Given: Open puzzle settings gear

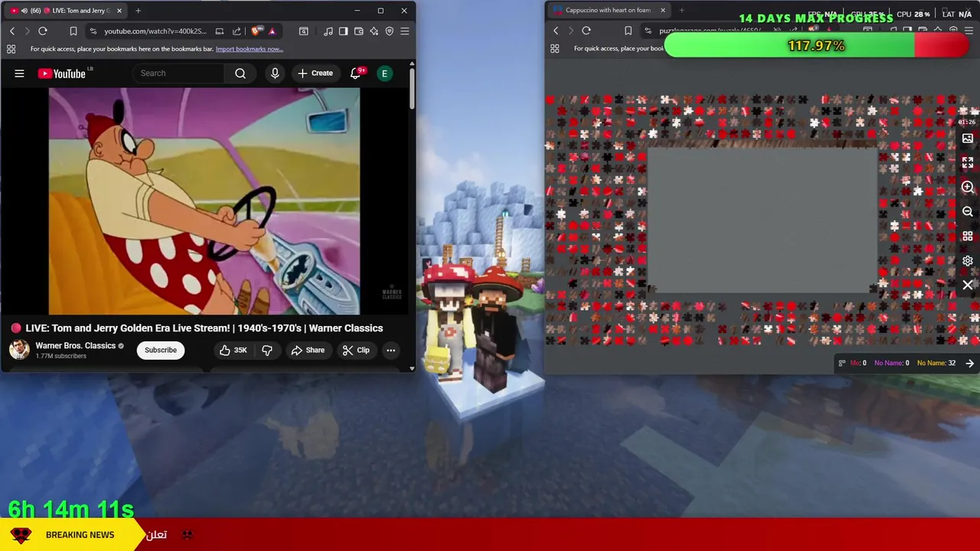Looking at the screenshot, I should [x=968, y=261].
